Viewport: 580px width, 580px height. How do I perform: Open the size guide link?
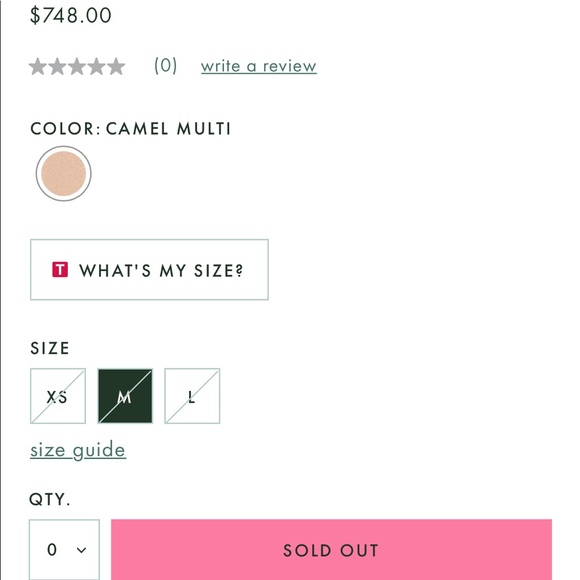point(78,450)
